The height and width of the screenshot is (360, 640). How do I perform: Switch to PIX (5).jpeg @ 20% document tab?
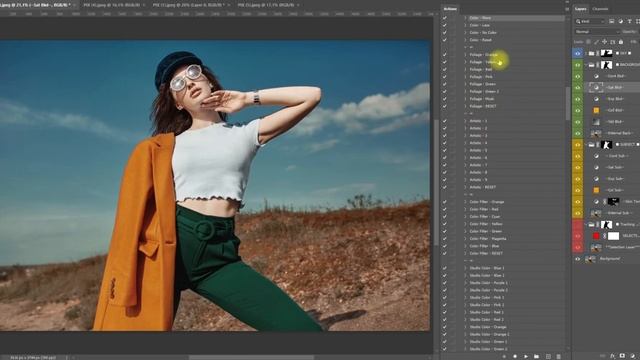(x=188, y=5)
